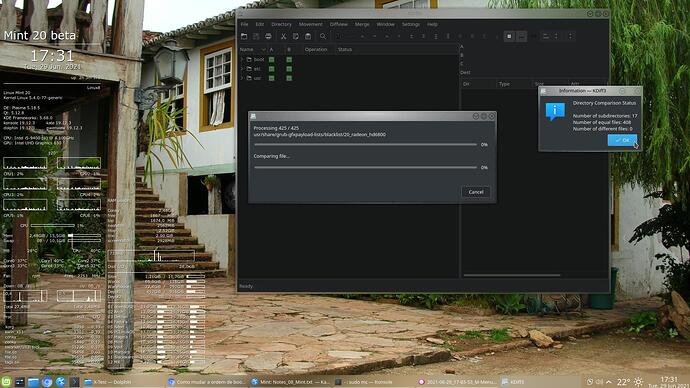Open the Directory menu
This screenshot has width=690, height=388.
tap(281, 25)
